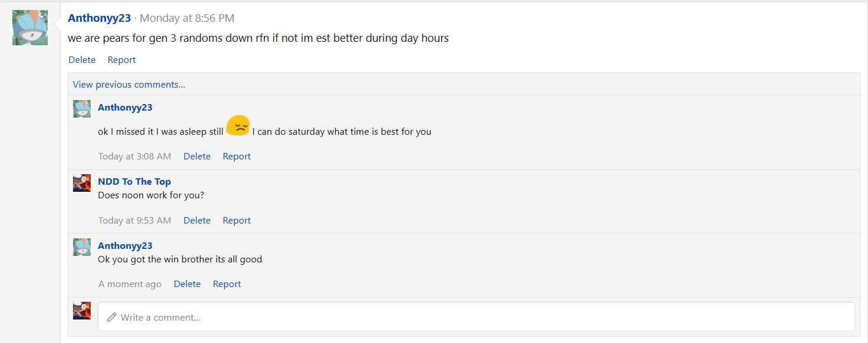
Task: Click the pencil icon in the comment field
Action: point(112,317)
